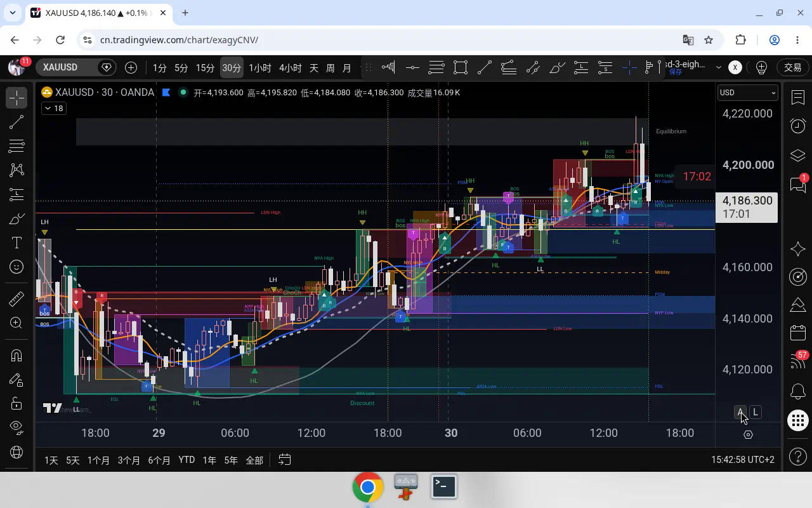Open the go-to-date calendar icon

285,459
